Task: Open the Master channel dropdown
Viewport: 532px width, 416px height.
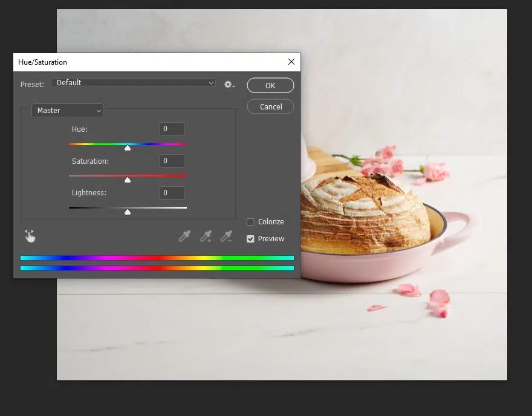Action: (x=66, y=110)
